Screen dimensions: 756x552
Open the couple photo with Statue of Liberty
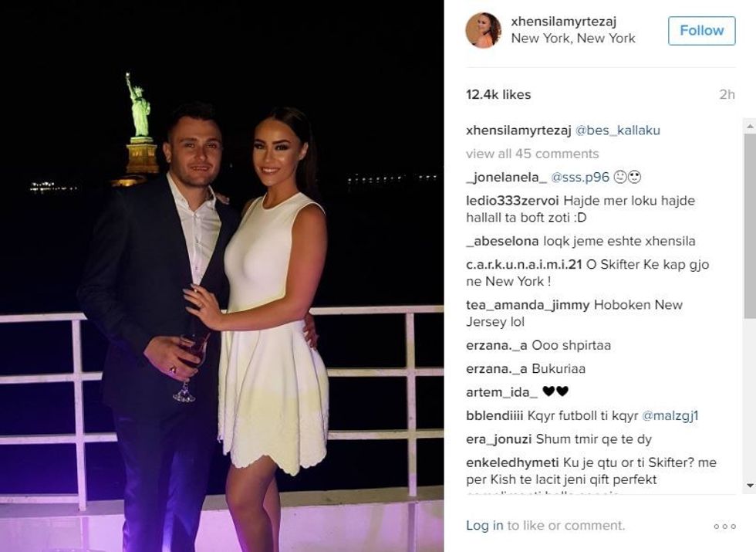point(222,276)
